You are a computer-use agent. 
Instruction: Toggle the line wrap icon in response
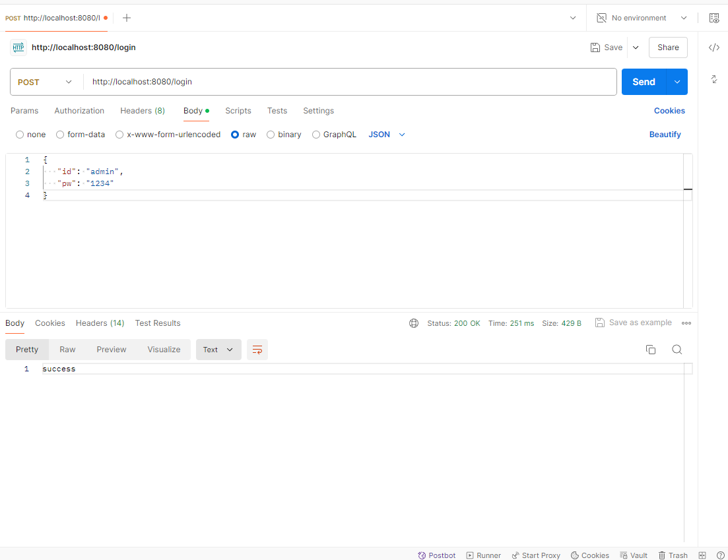(x=257, y=350)
